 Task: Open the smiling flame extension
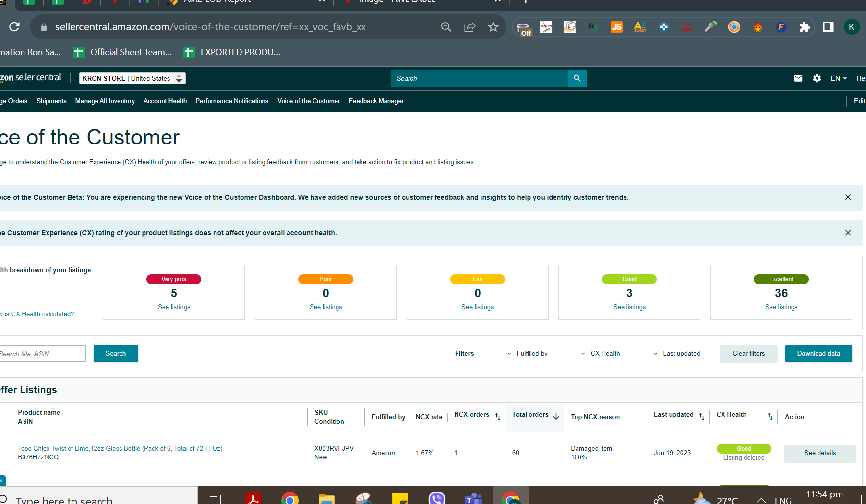[x=758, y=27]
